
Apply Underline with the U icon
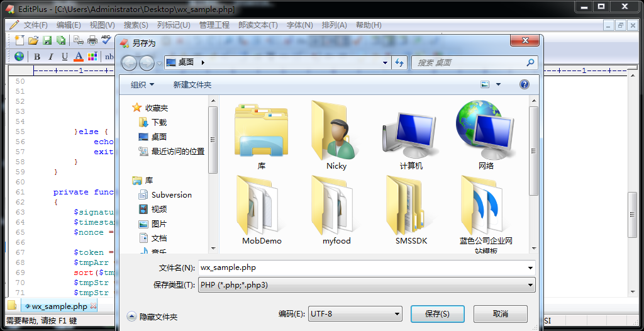click(x=65, y=57)
